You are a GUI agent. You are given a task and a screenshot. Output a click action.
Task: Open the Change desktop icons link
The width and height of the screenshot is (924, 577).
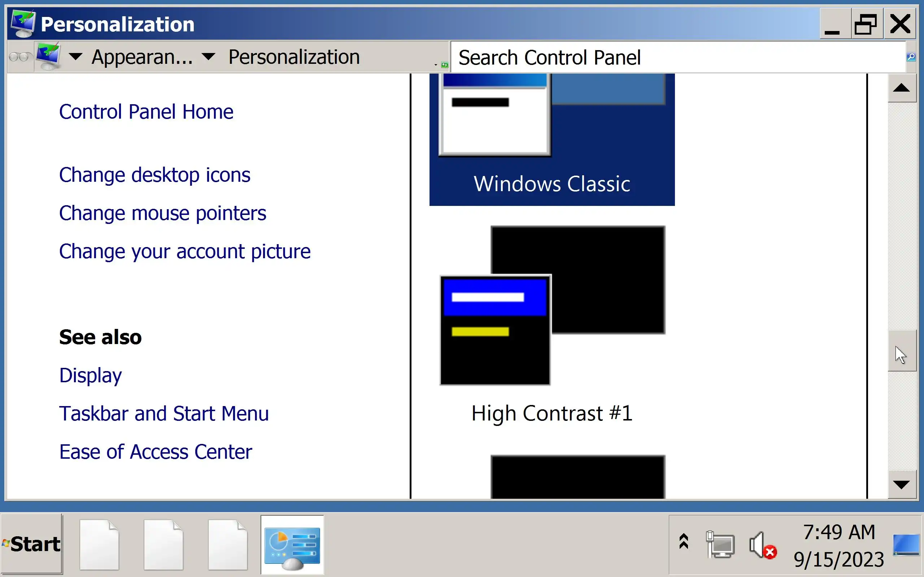[x=154, y=175]
